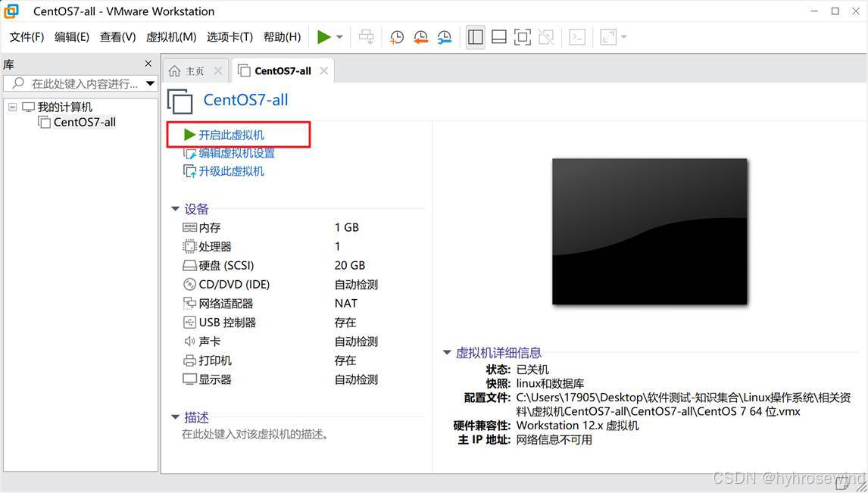Toggle the library sidebar view icon
Viewport: 868px width, 493px height.
476,37
